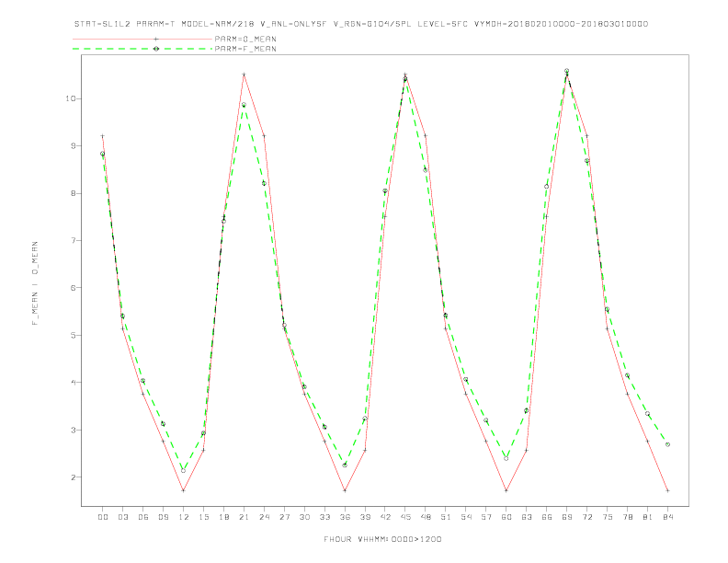Click x-axis forecast hour label 66
Viewport: 728px width, 563px height.
point(547,517)
